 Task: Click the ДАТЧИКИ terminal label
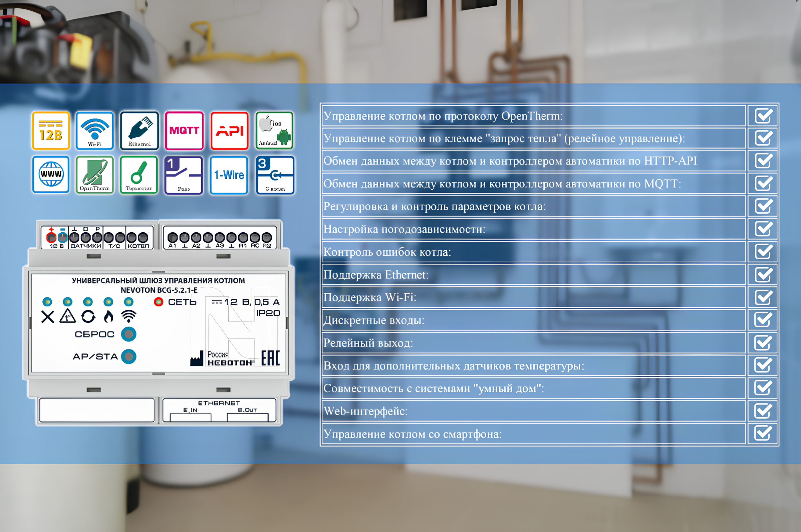pyautogui.click(x=86, y=246)
